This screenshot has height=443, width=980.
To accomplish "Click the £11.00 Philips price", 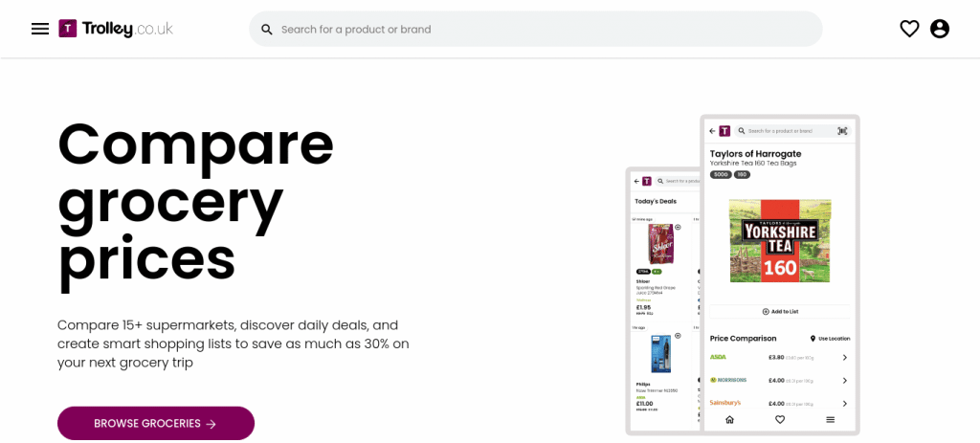I will pos(644,404).
